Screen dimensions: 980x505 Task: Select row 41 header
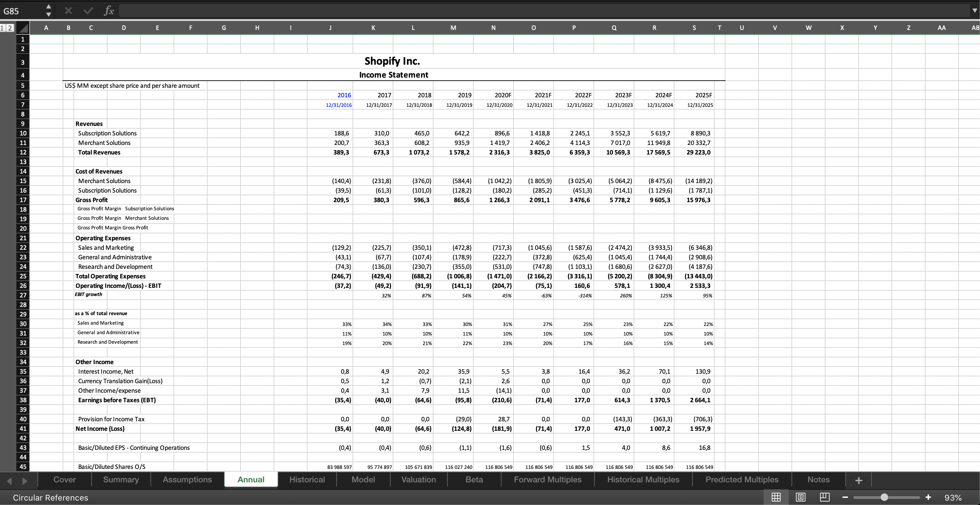click(23, 428)
